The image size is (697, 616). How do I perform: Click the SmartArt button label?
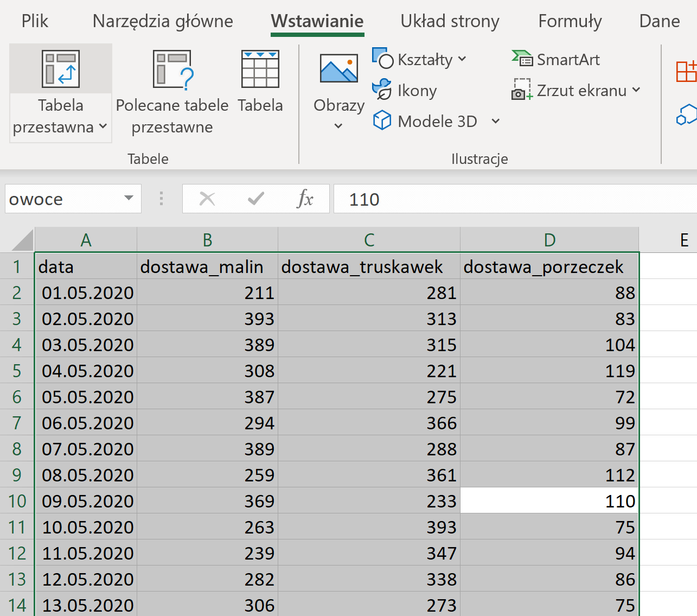tap(568, 59)
